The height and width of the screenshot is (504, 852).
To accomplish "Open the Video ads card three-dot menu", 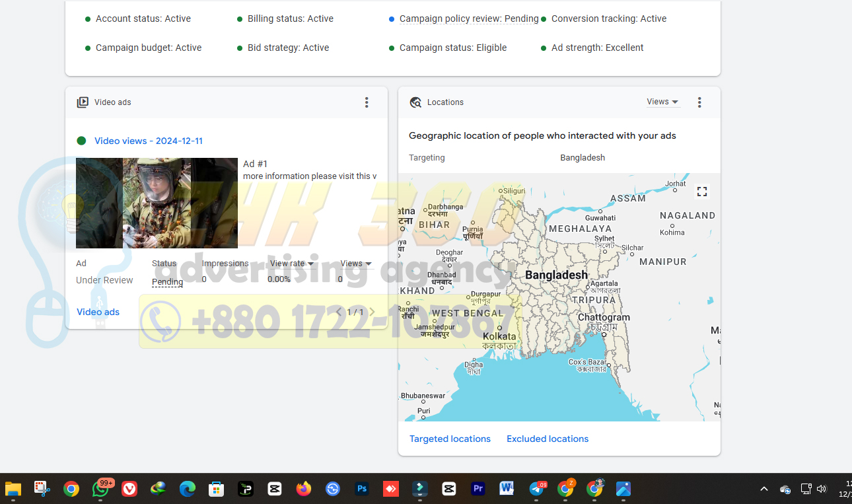I will [367, 102].
